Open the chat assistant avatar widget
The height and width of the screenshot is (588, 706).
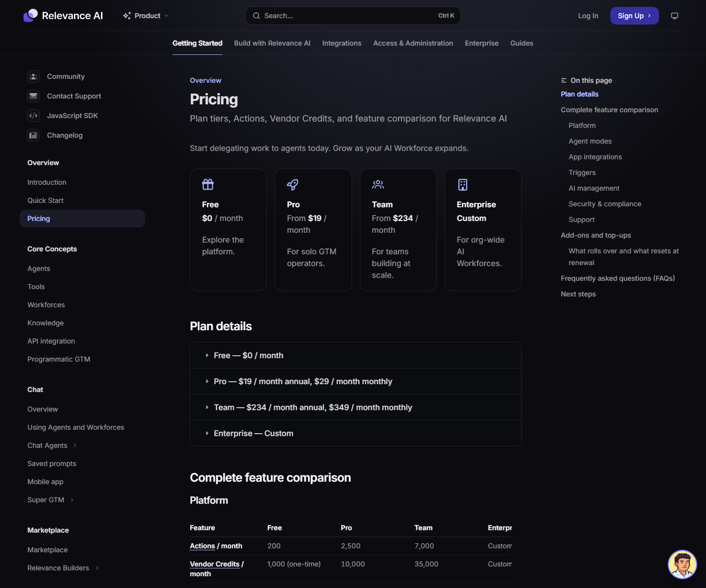tap(682, 564)
